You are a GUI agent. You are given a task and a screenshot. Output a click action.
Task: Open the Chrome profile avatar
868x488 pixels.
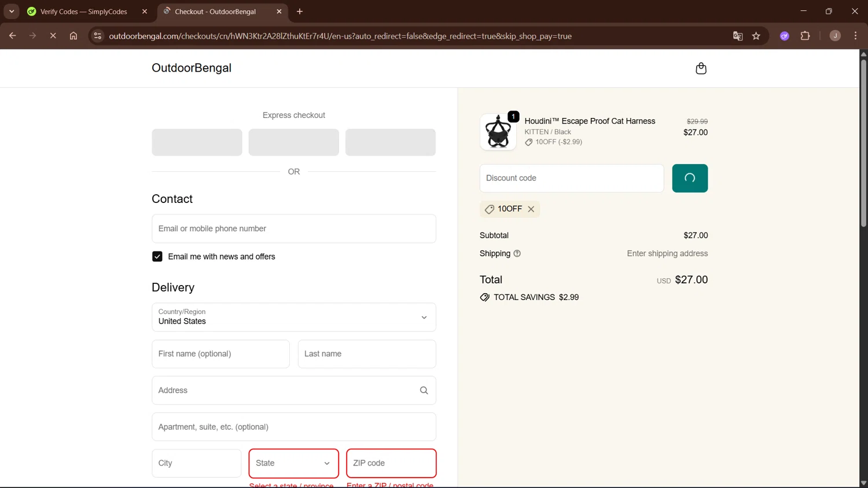pos(835,36)
